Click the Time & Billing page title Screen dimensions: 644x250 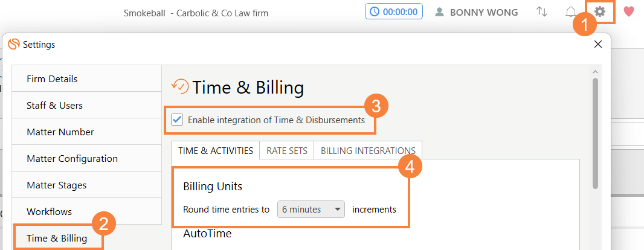pos(248,88)
